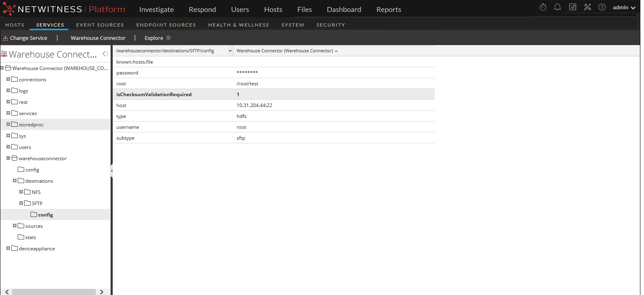Select the config node under warehouseconnector
This screenshot has width=644, height=295.
(x=32, y=169)
